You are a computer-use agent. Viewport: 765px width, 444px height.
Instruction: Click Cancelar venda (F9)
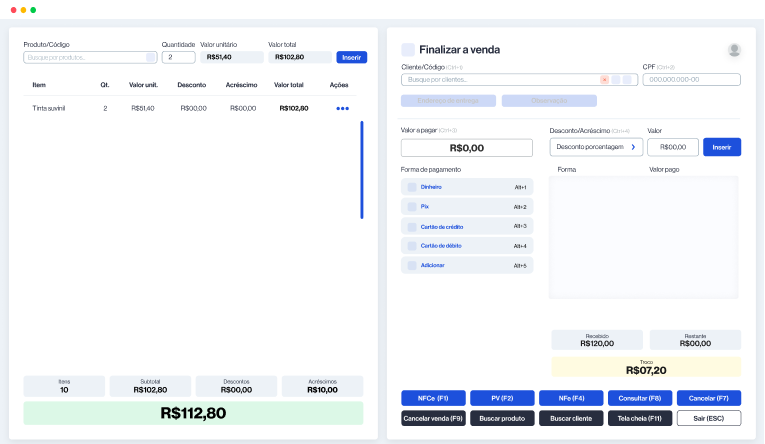(x=433, y=418)
